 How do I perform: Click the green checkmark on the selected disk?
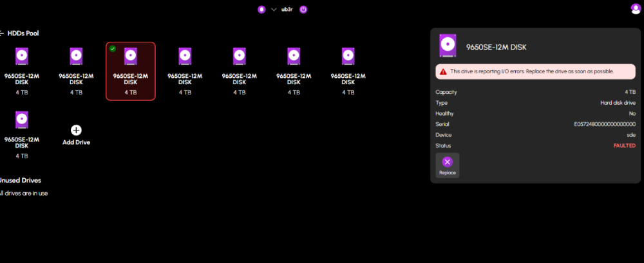coord(113,49)
